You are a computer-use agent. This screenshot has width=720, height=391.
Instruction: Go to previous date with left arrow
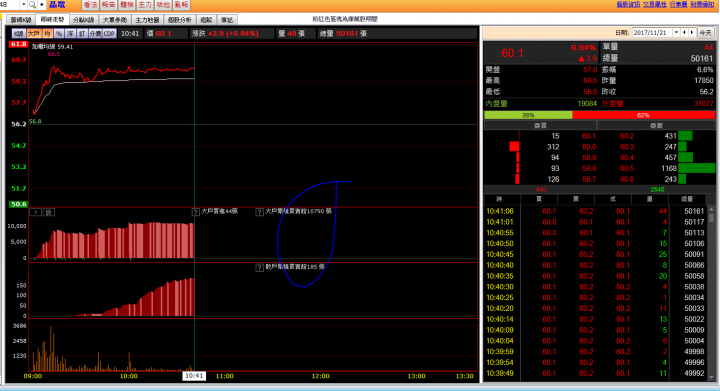(685, 33)
